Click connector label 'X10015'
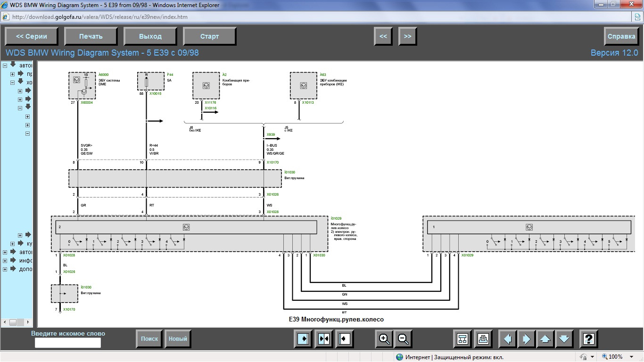 (156, 94)
